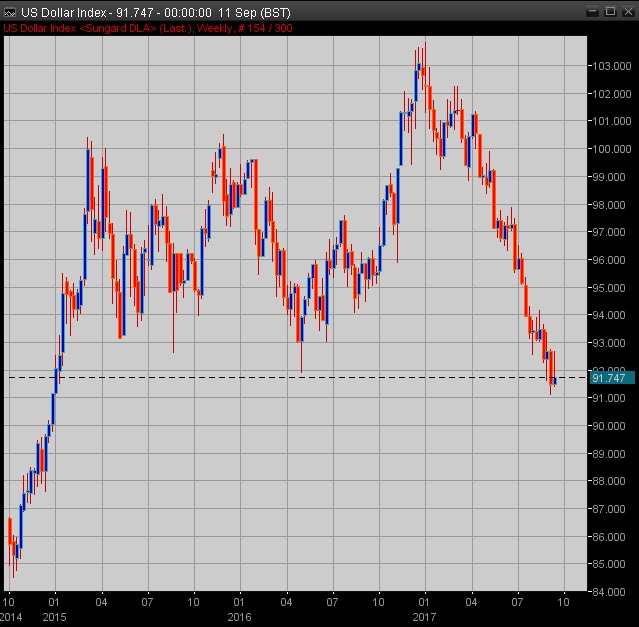Screen dimensions: 639x627
Task: Click the 91.747 current price tag
Action: pyautogui.click(x=609, y=378)
